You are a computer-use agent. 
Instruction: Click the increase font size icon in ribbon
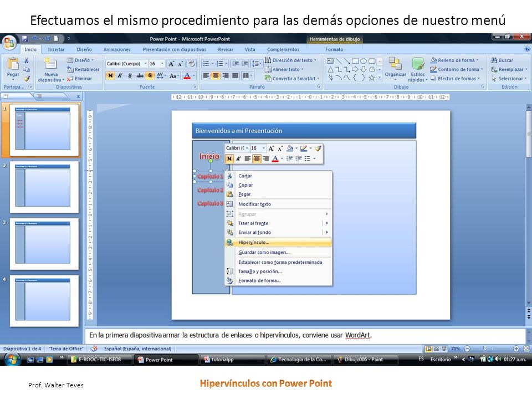[x=171, y=64]
